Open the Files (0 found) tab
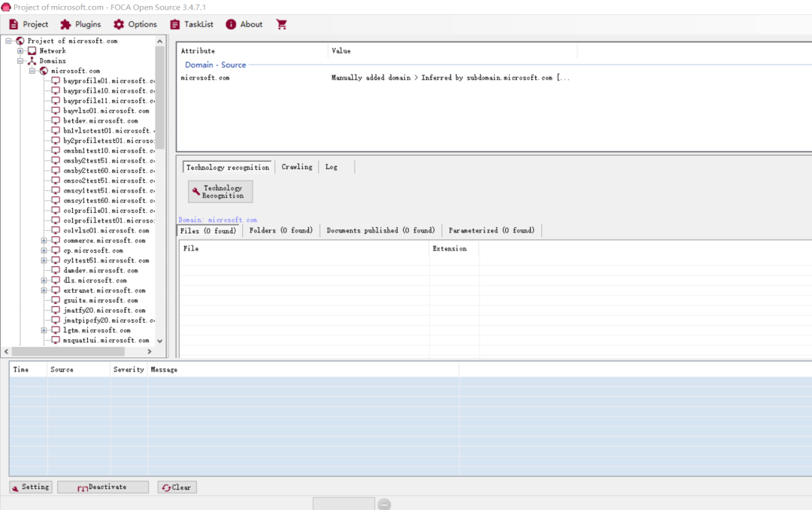Image resolution: width=812 pixels, height=510 pixels. point(208,231)
